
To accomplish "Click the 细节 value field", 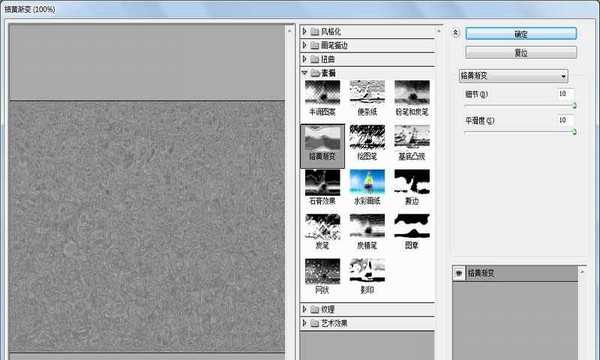I will click(x=565, y=94).
